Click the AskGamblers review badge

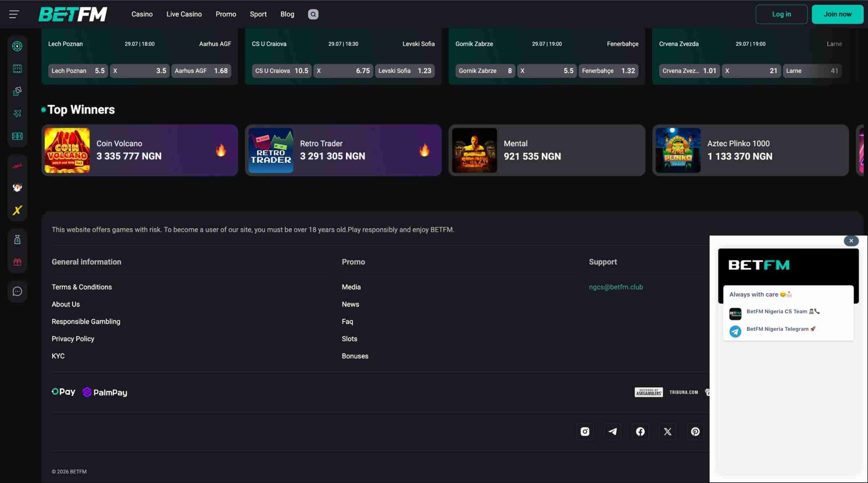(648, 392)
